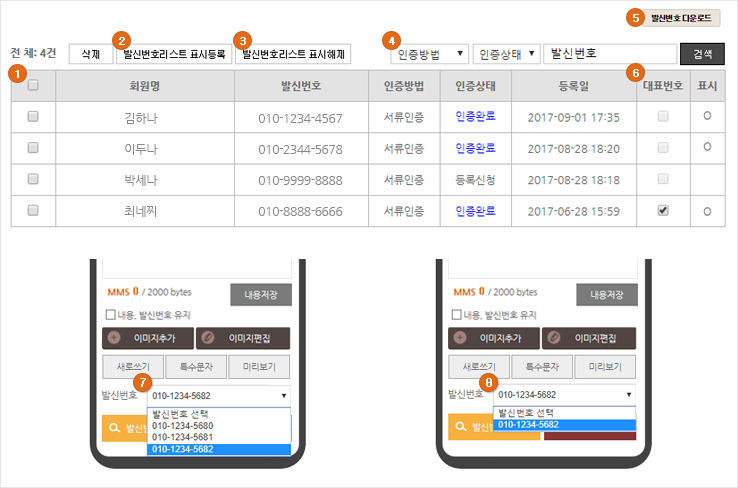This screenshot has height=488, width=738.
Task: Click orange marker 5 beside 발신번호 다운로드
Action: coord(632,17)
